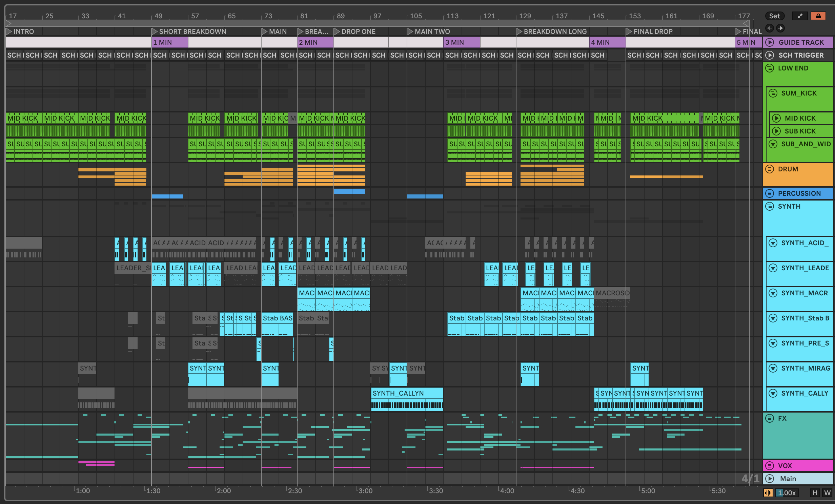Select the SHORT BREAKDOWN locator
The height and width of the screenshot is (504, 835).
click(188, 31)
